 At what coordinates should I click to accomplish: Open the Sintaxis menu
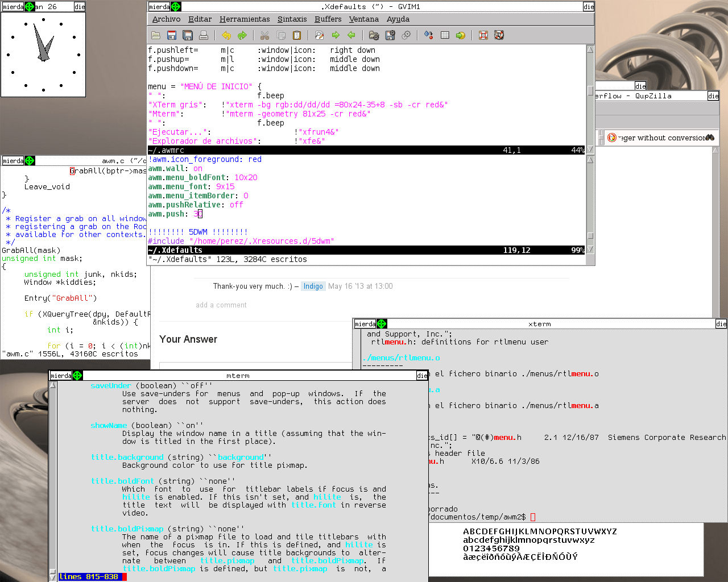click(292, 19)
